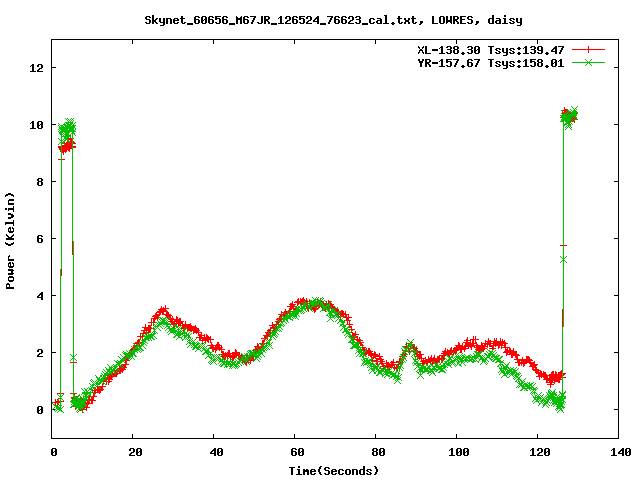Click the legend entry XL-138.30 Tsys:139.47

(491, 50)
